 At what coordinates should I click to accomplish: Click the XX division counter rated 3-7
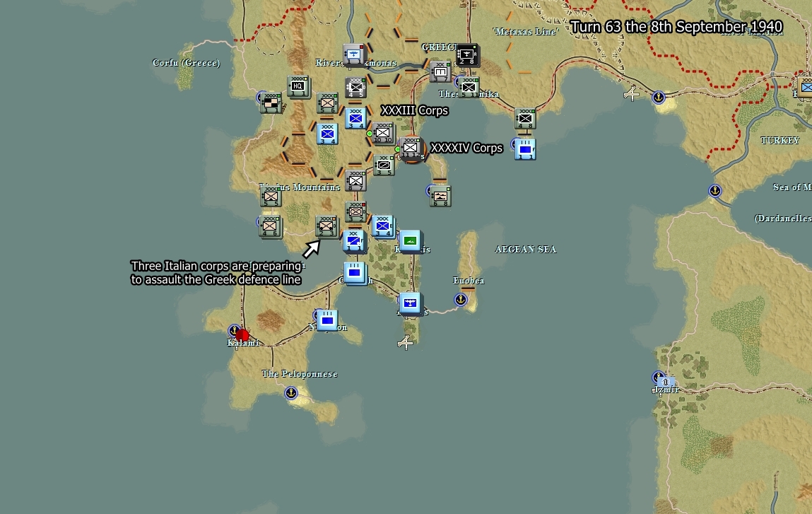coord(440,71)
